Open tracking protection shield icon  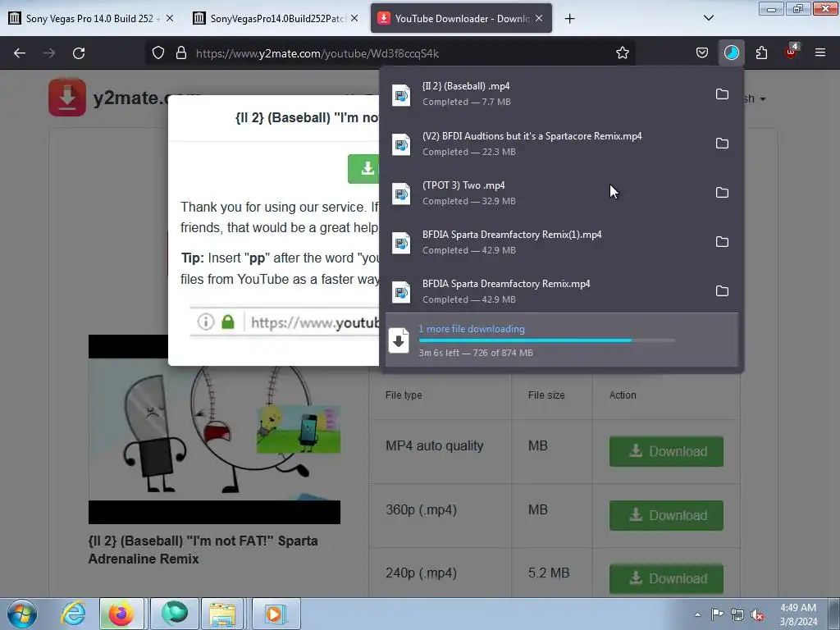pyautogui.click(x=158, y=53)
